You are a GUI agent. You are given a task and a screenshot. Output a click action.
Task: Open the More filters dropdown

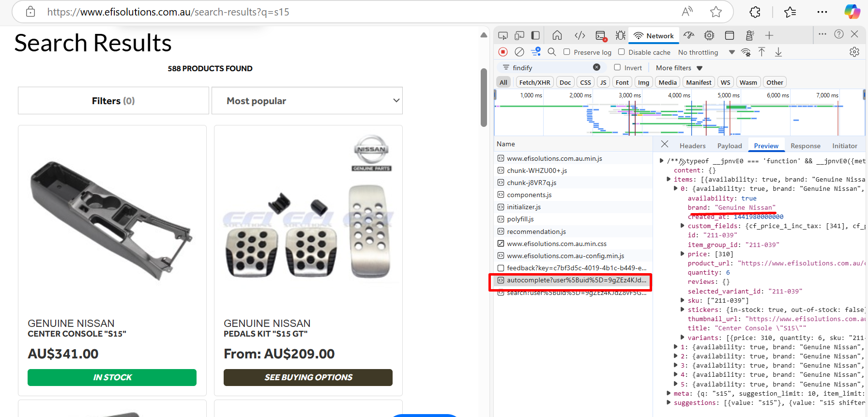[679, 68]
